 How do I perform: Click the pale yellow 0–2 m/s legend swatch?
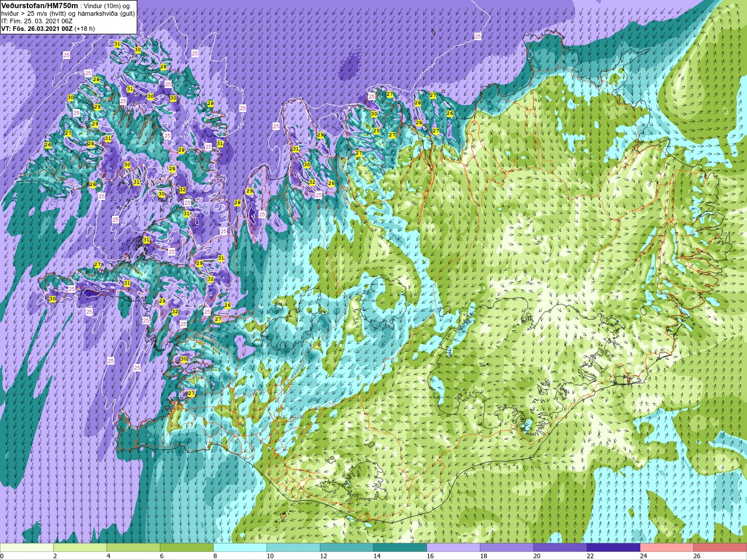(27, 548)
